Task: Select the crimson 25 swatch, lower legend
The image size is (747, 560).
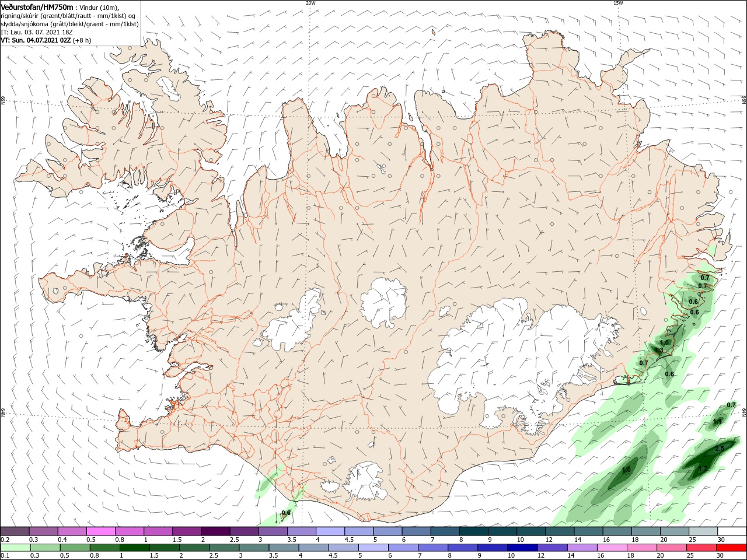Action: pyautogui.click(x=702, y=548)
